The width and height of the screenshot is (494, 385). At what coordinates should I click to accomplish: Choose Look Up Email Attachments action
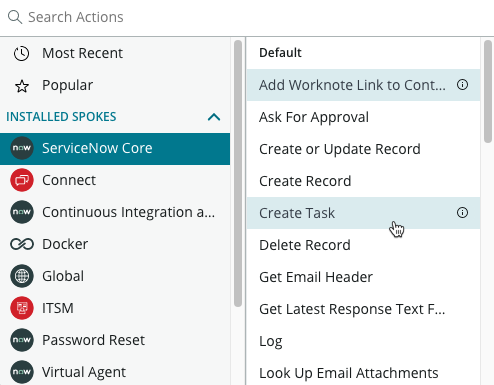pos(363,372)
